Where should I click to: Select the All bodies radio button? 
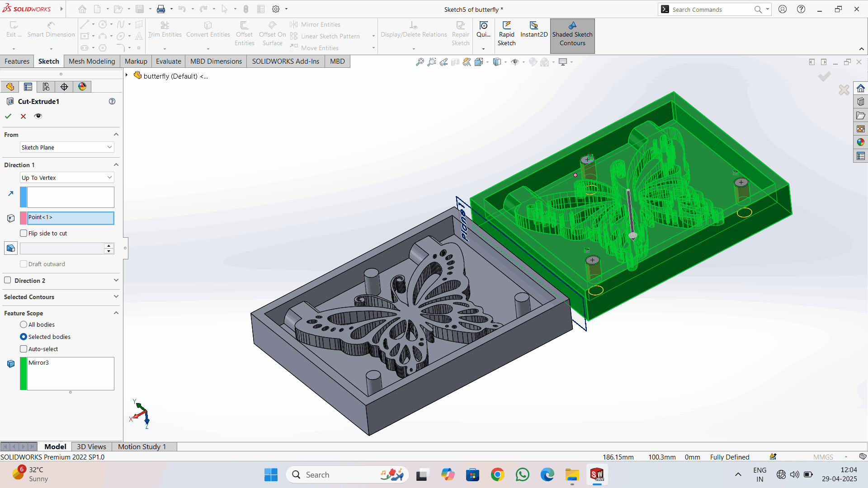(24, 324)
